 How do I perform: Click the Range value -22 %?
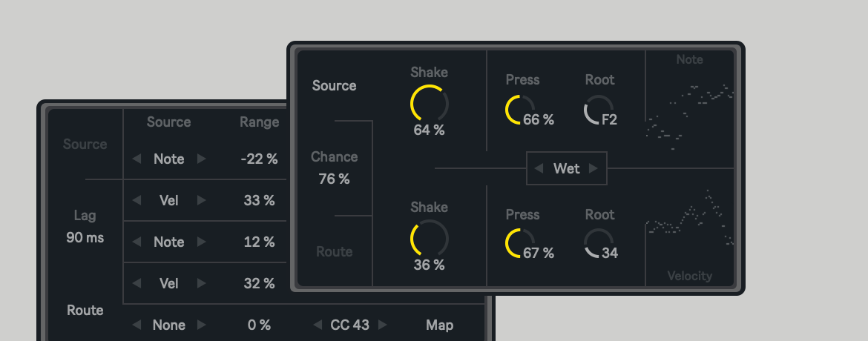[259, 159]
